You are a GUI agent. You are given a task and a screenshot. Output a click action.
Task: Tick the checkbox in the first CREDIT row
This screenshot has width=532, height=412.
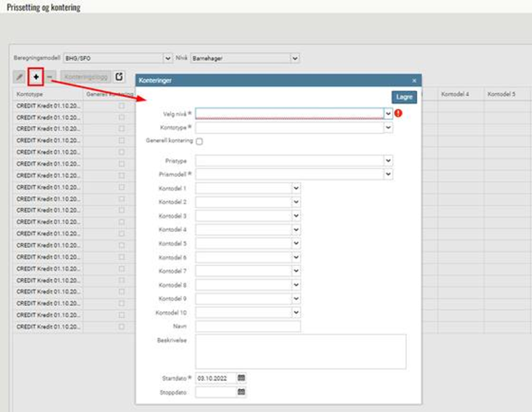122,106
